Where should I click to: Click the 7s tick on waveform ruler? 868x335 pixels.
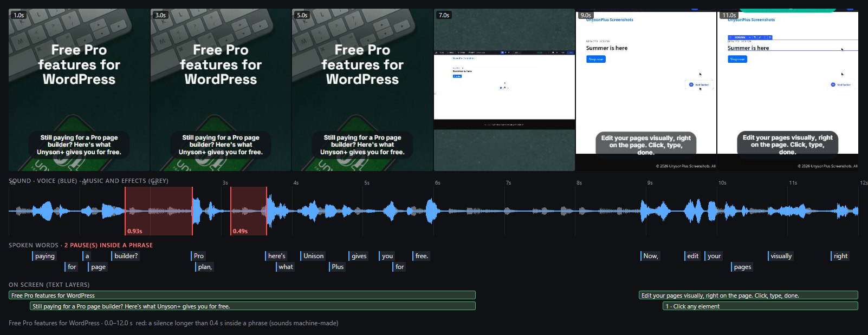(508, 183)
